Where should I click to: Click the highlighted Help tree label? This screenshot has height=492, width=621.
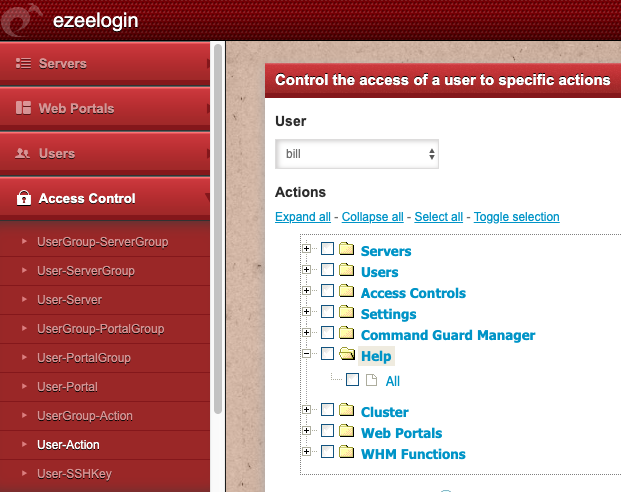tap(376, 356)
